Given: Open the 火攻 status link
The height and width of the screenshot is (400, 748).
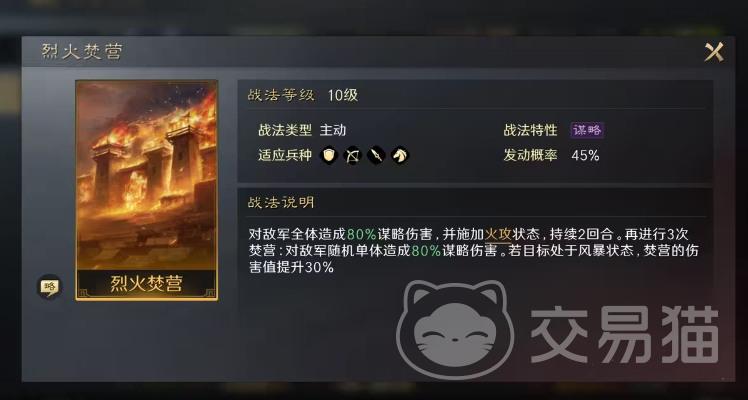Looking at the screenshot, I should (x=498, y=234).
